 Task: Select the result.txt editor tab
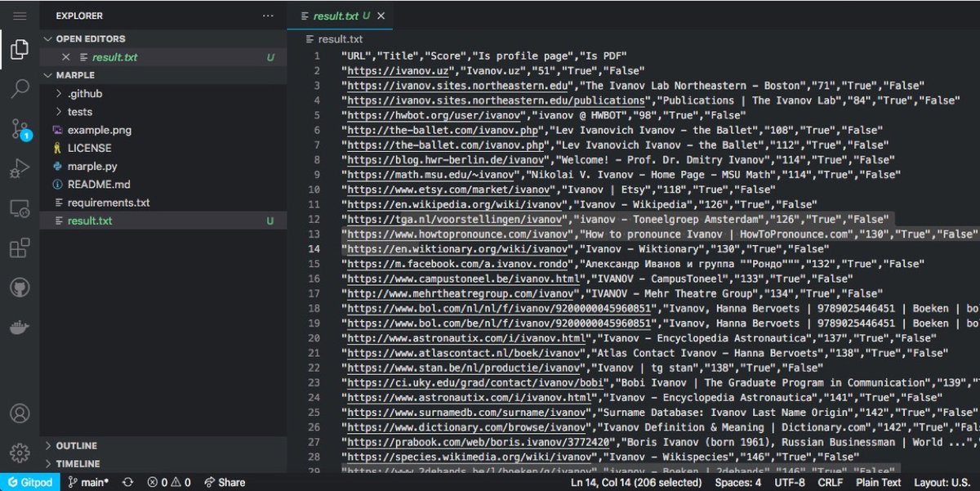click(341, 16)
